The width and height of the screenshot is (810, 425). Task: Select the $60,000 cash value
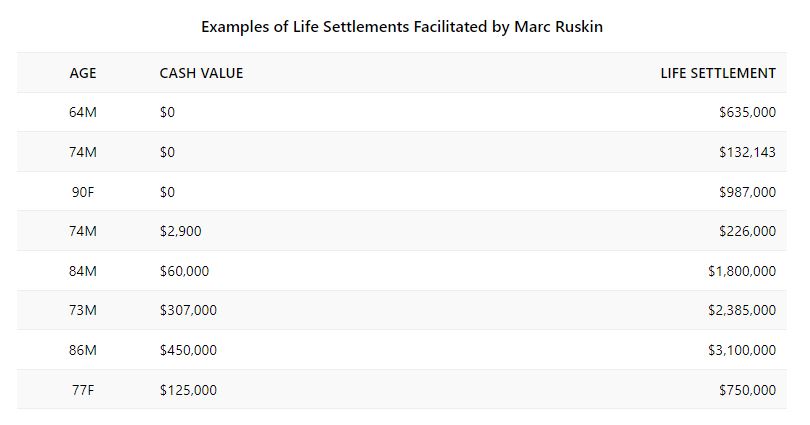pos(184,271)
